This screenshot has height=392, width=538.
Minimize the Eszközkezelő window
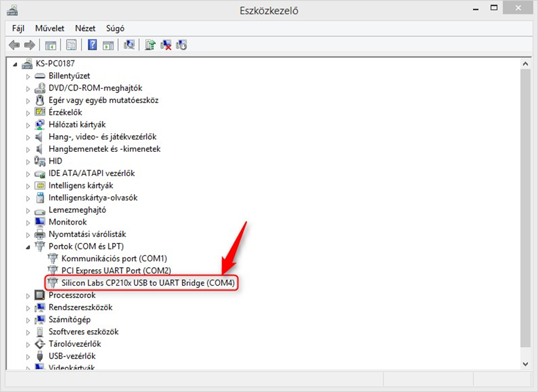pos(476,9)
